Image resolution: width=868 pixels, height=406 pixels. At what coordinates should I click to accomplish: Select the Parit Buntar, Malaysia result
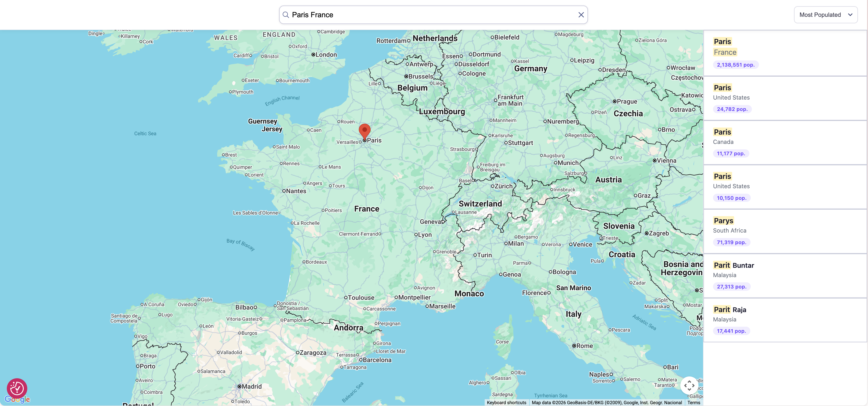pos(785,276)
